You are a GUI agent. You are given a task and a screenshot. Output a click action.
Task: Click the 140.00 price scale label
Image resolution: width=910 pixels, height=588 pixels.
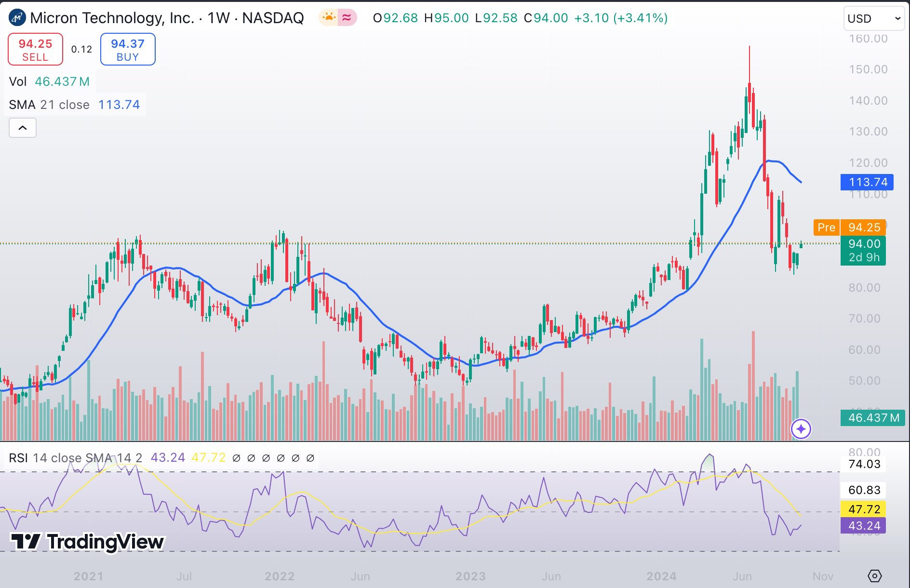tap(868, 101)
